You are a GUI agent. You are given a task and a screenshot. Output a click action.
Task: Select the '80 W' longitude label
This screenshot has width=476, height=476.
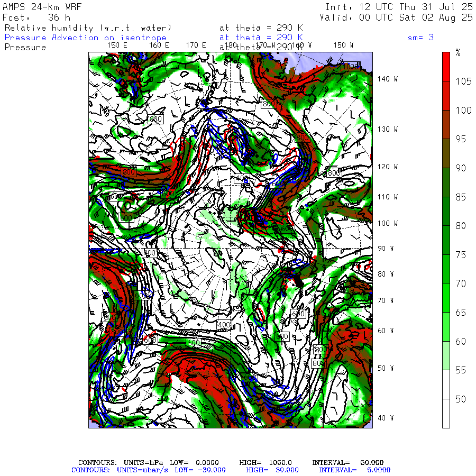(x=386, y=274)
